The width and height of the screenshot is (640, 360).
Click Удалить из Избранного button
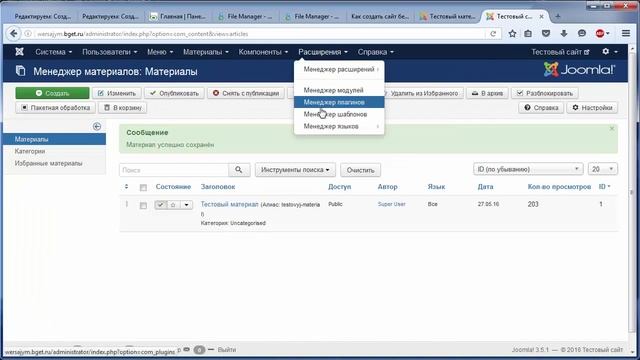click(x=424, y=93)
